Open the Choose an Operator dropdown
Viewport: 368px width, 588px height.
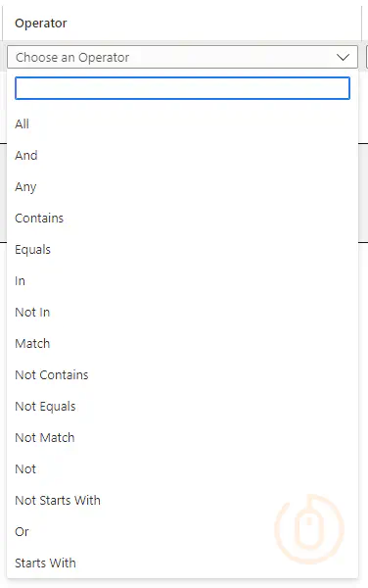pos(182,57)
